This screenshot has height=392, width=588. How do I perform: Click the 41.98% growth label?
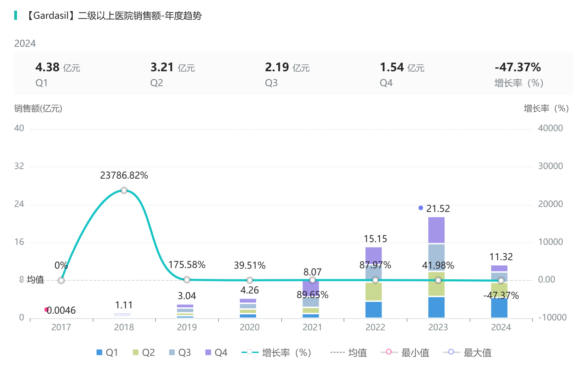tap(438, 265)
